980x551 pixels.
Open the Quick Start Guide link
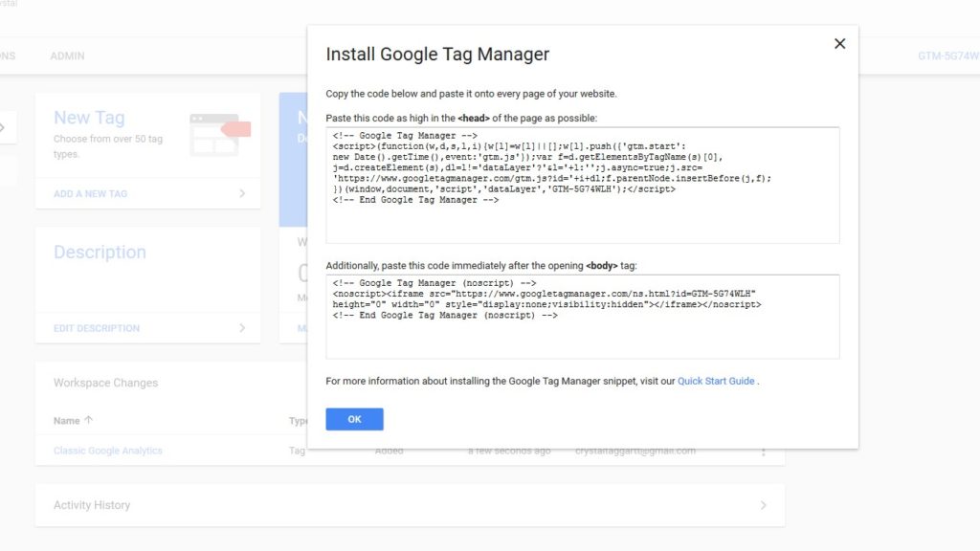pos(716,381)
